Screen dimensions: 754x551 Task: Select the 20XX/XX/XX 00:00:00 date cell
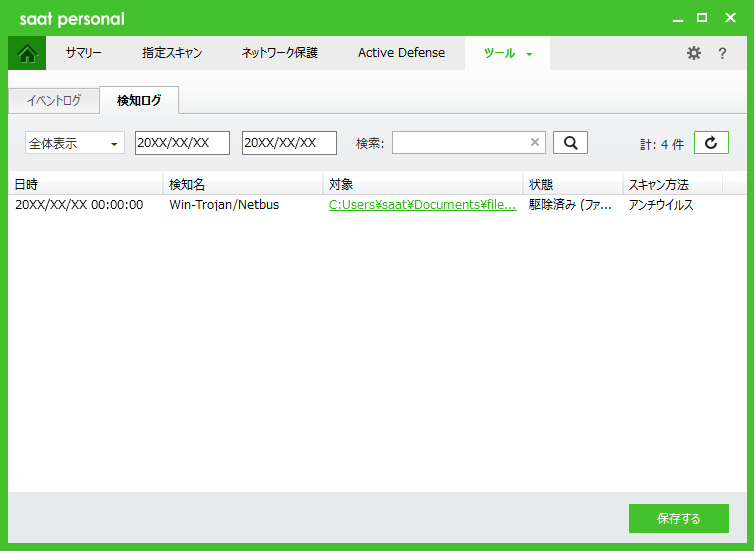[79, 205]
